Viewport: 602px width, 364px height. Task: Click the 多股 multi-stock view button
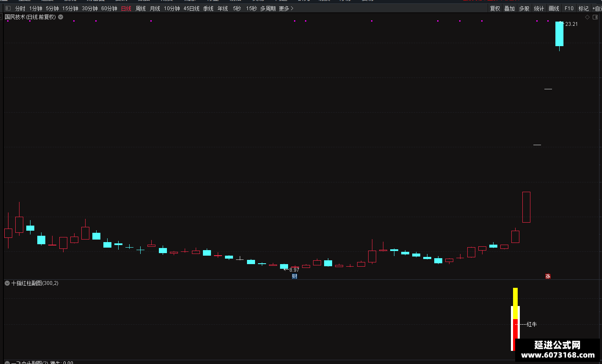click(x=524, y=8)
